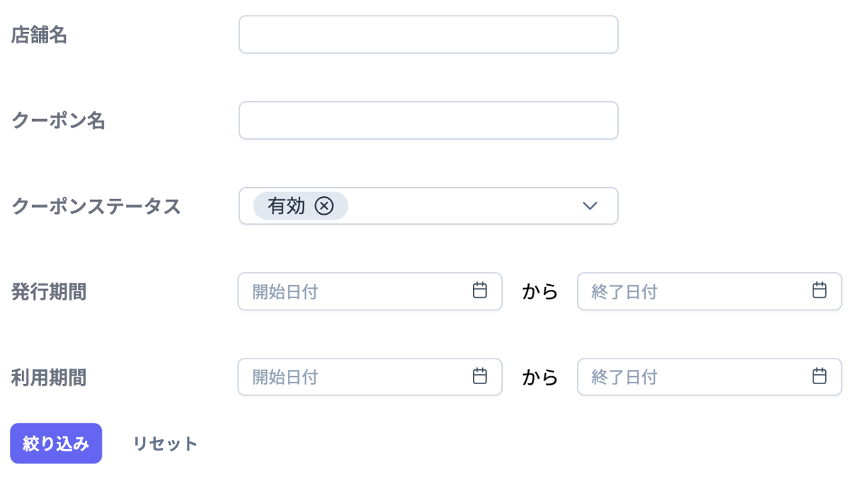Click the リセット reset link
The width and height of the screenshot is (868, 479).
pos(164,443)
